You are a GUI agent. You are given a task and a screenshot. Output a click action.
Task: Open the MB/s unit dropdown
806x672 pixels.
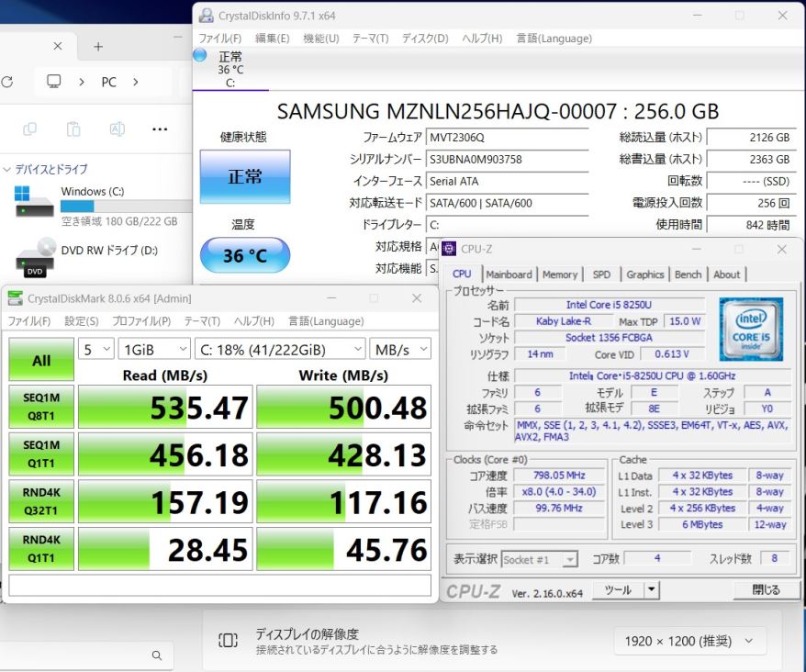[x=400, y=350]
